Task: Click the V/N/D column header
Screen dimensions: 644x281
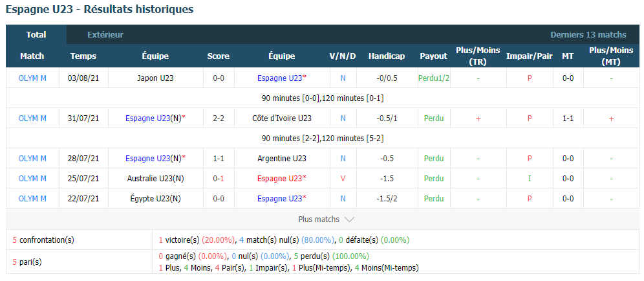Action: tap(343, 56)
